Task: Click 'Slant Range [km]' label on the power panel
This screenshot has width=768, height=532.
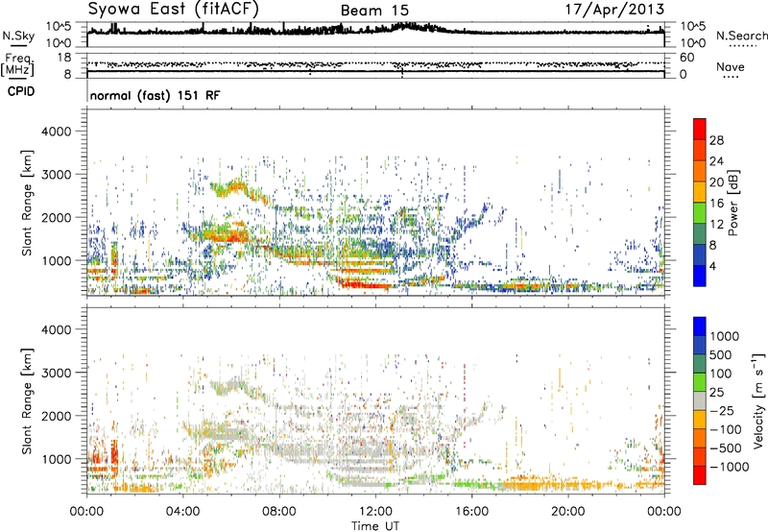Action: click(x=27, y=203)
